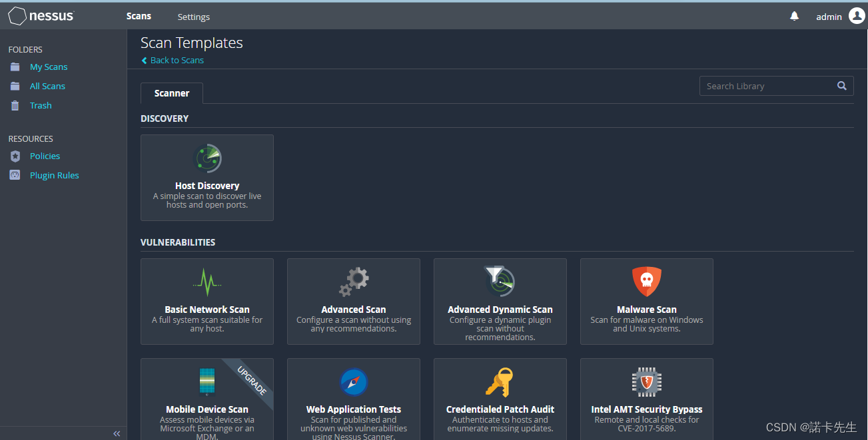Open the Plugin Rules link
The height and width of the screenshot is (440, 868).
click(54, 175)
